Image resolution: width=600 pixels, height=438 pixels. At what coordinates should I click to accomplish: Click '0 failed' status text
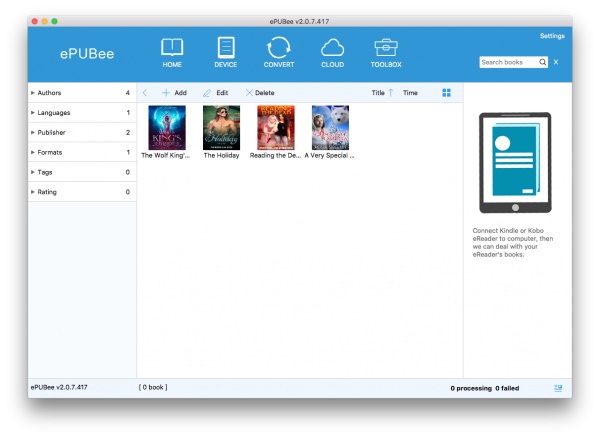tap(507, 388)
